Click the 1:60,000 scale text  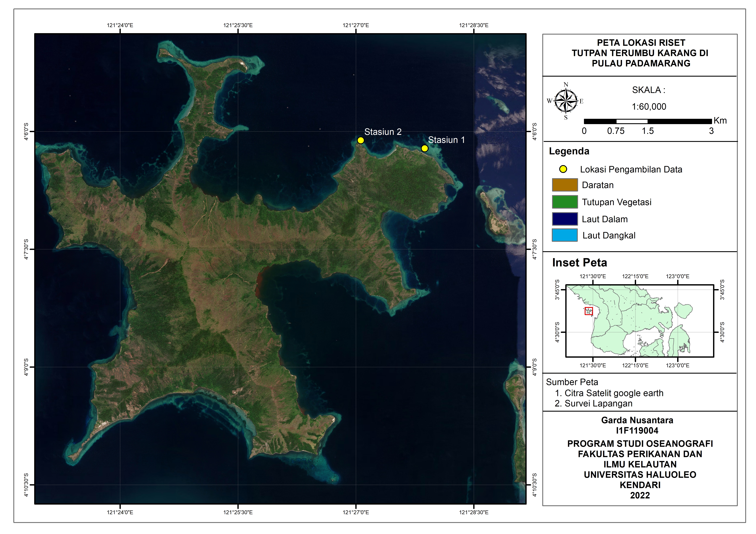click(x=649, y=107)
